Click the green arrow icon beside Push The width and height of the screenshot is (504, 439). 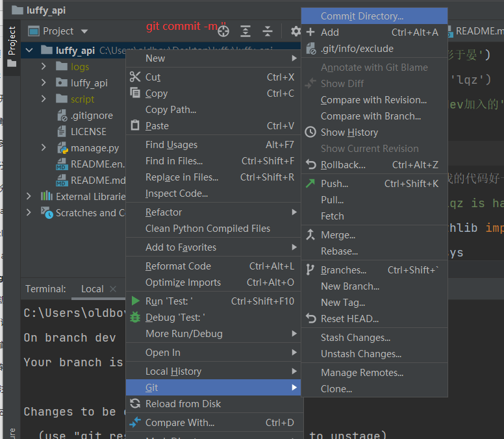click(310, 184)
